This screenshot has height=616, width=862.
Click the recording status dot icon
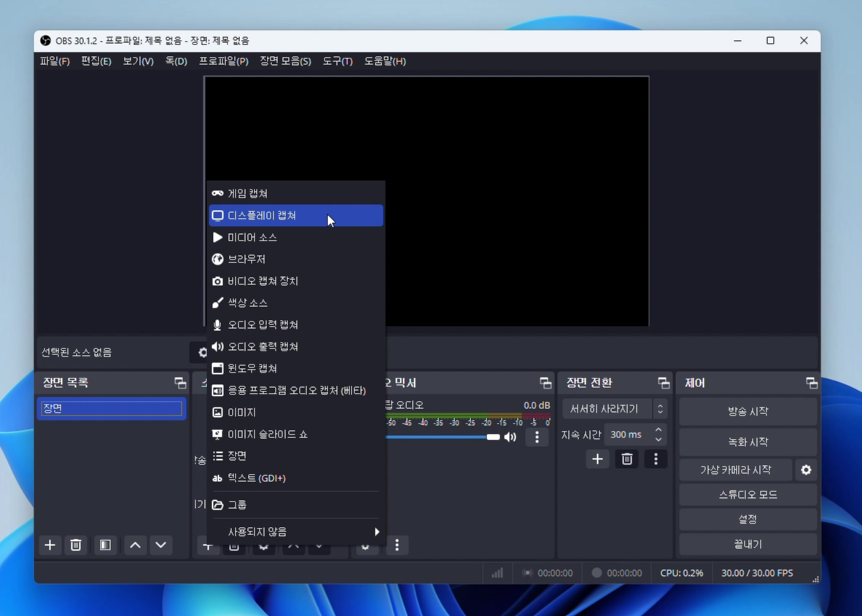597,573
